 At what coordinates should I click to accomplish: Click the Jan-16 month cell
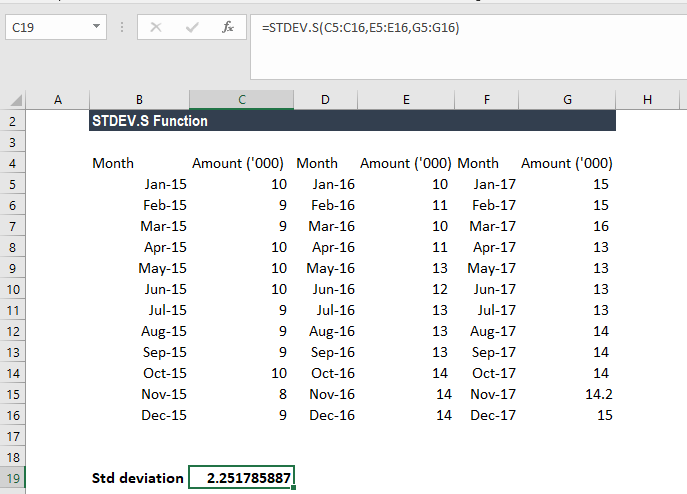326,184
